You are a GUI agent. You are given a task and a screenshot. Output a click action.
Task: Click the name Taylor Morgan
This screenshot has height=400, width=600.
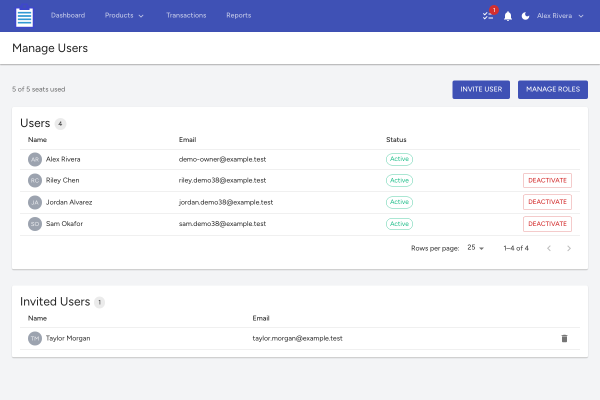[68, 338]
